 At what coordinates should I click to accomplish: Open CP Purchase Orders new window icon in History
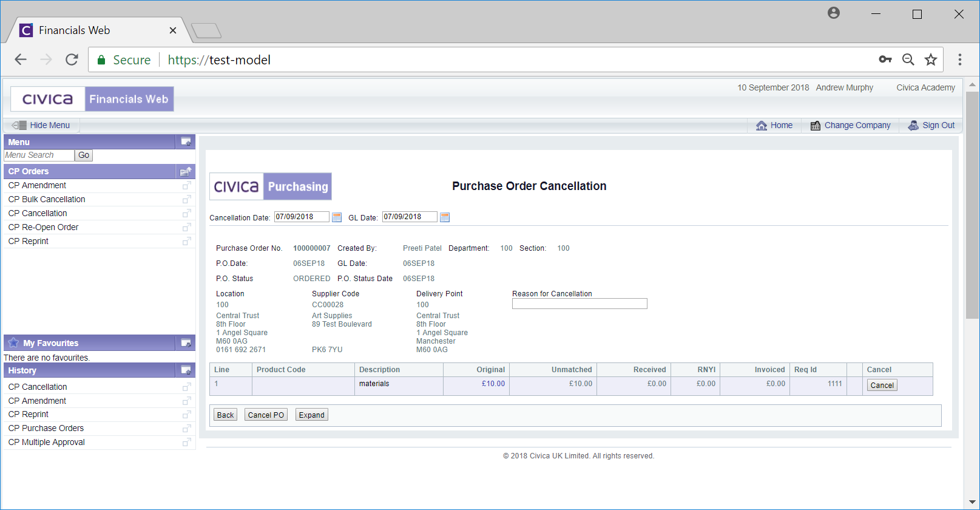coord(187,429)
